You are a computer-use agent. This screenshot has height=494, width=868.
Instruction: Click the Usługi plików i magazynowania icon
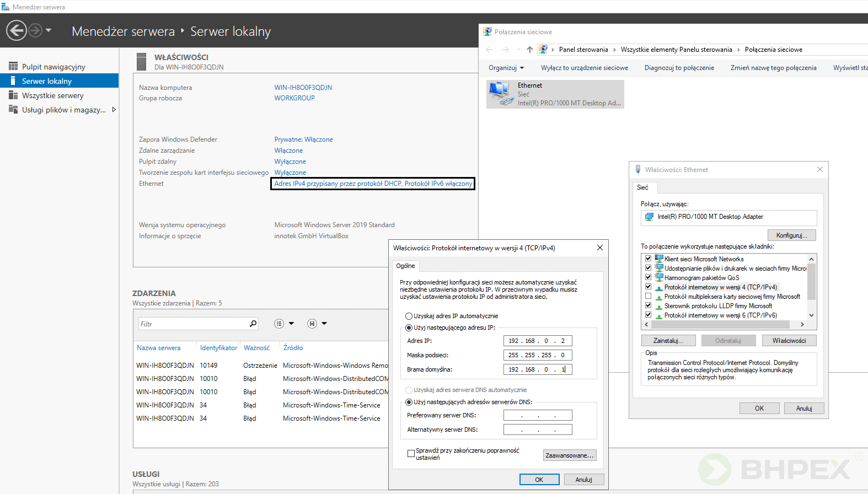tap(13, 109)
